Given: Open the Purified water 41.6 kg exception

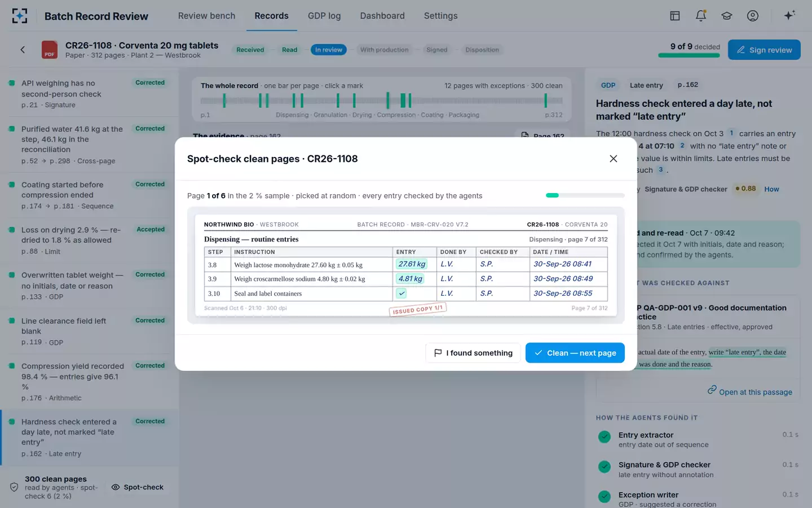Looking at the screenshot, I should (90, 146).
